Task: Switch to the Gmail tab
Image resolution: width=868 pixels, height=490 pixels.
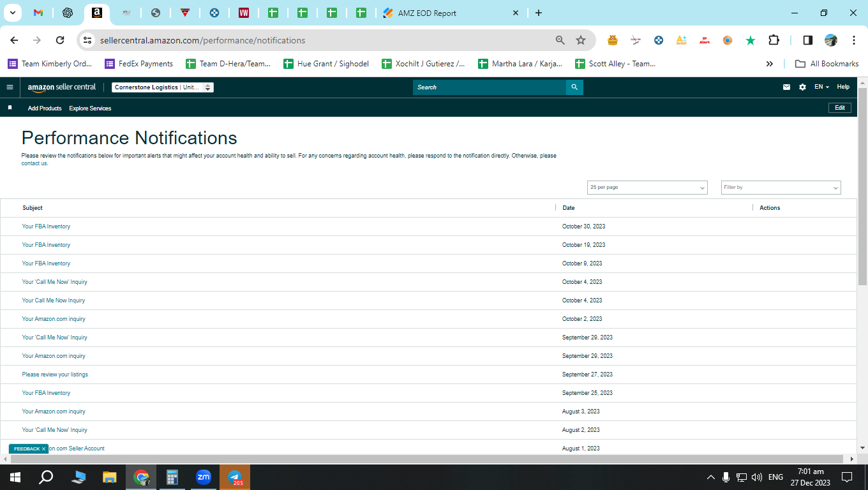Action: coord(38,13)
